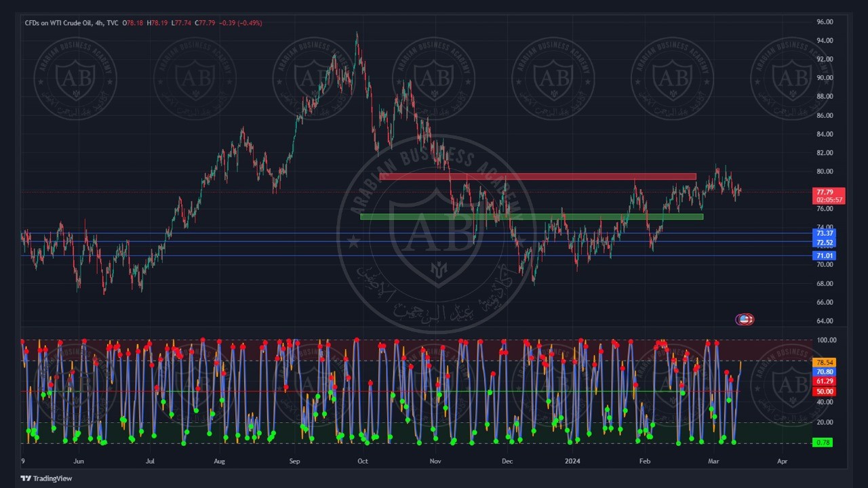
Task: Click the orange indicator value 78.54
Action: point(825,363)
